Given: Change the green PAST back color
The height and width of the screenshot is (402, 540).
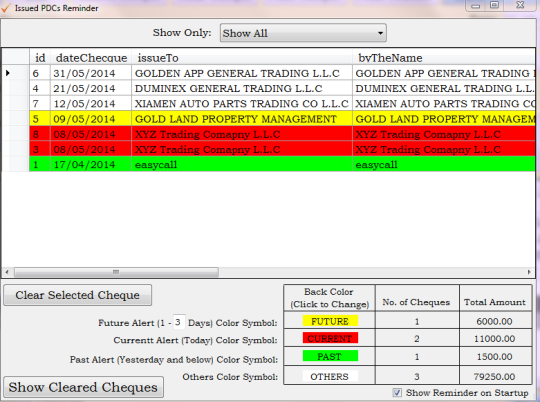Looking at the screenshot, I should click(330, 356).
